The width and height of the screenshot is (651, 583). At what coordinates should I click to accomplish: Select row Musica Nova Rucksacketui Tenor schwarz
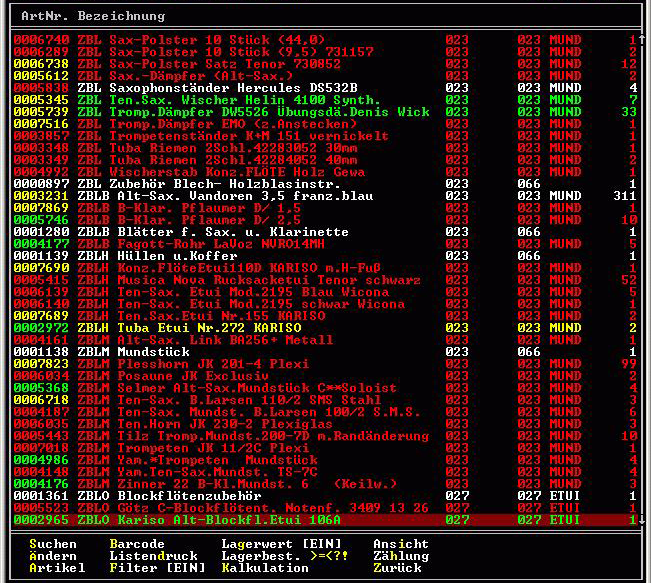tap(325, 280)
